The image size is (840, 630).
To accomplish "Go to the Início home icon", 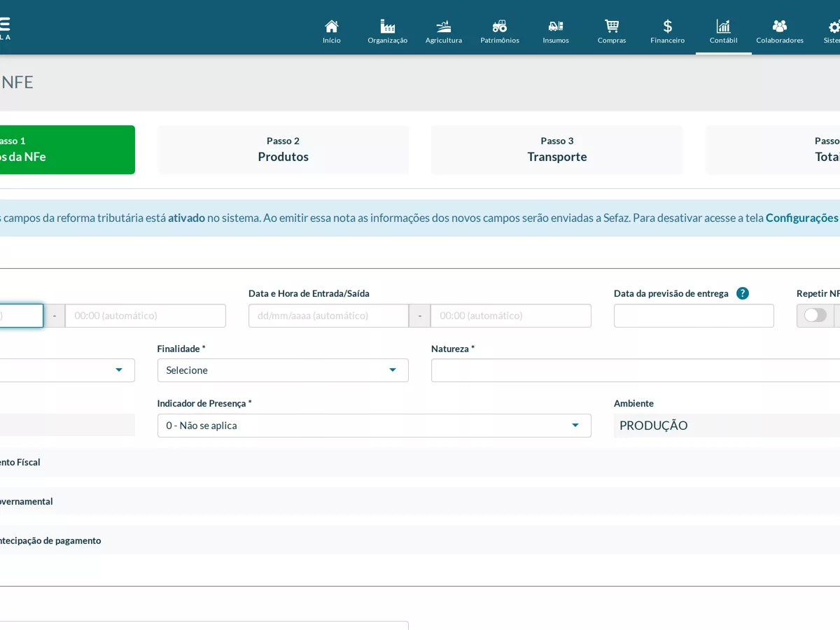I will 332,27.
